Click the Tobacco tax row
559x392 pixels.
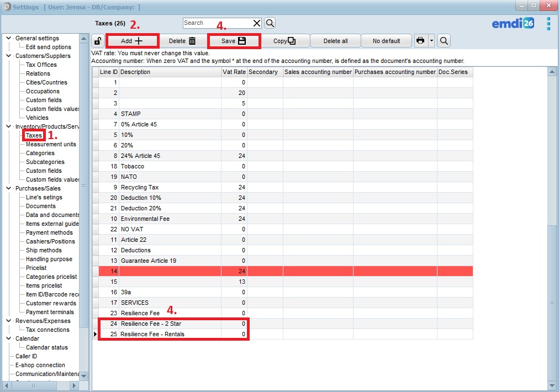286,166
